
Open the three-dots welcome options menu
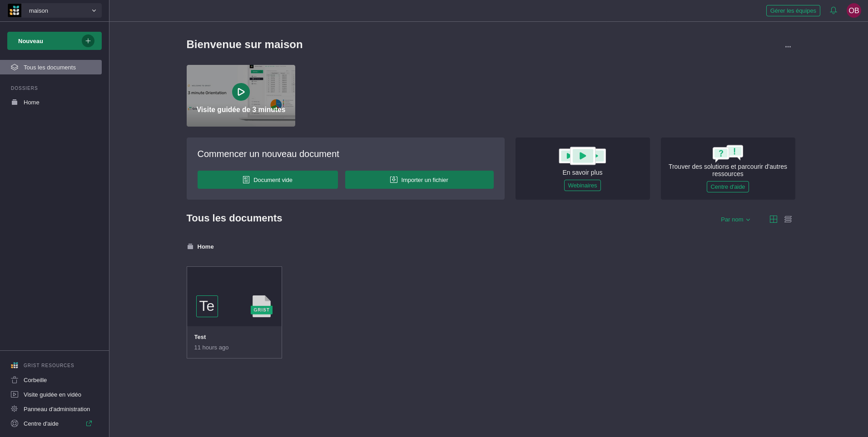coord(788,47)
